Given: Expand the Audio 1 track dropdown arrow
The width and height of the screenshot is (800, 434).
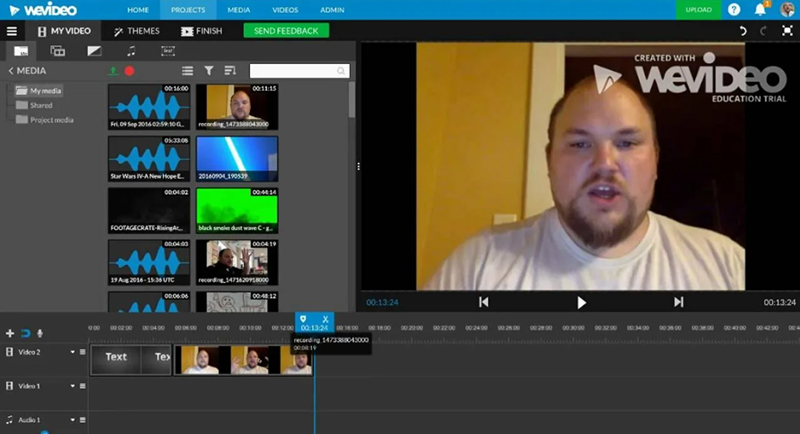Looking at the screenshot, I should pyautogui.click(x=72, y=420).
